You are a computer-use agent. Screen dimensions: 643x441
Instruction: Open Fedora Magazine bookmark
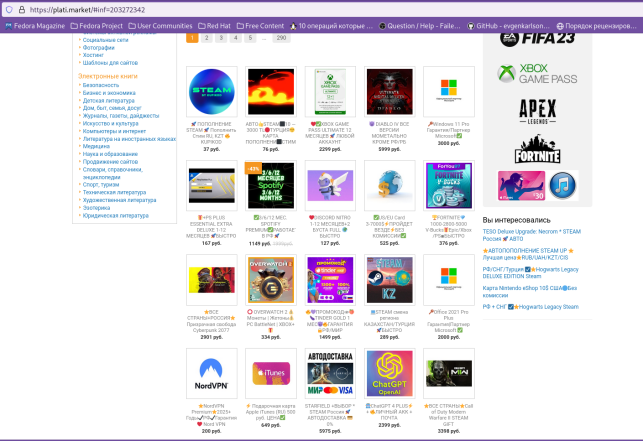click(35, 26)
